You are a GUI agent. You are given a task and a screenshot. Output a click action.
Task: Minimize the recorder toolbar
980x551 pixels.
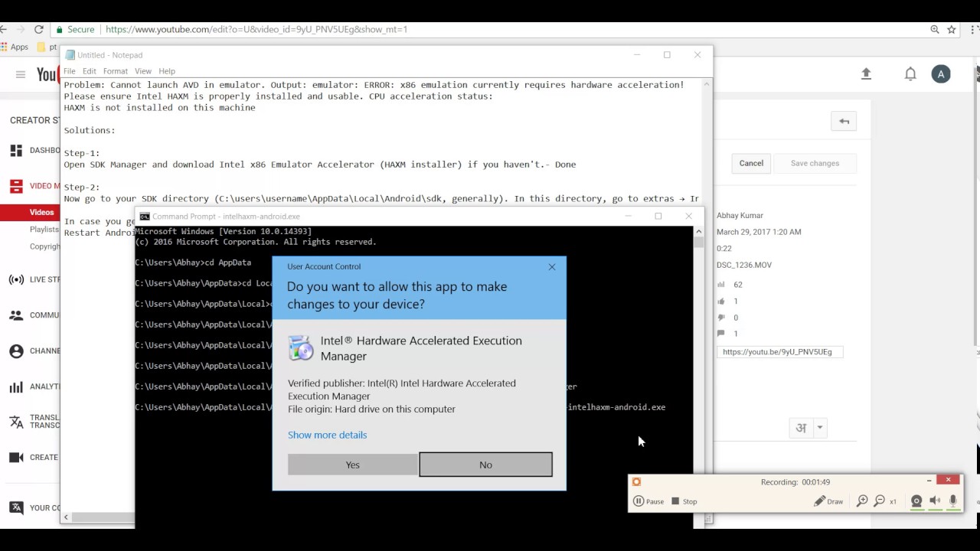pyautogui.click(x=929, y=481)
